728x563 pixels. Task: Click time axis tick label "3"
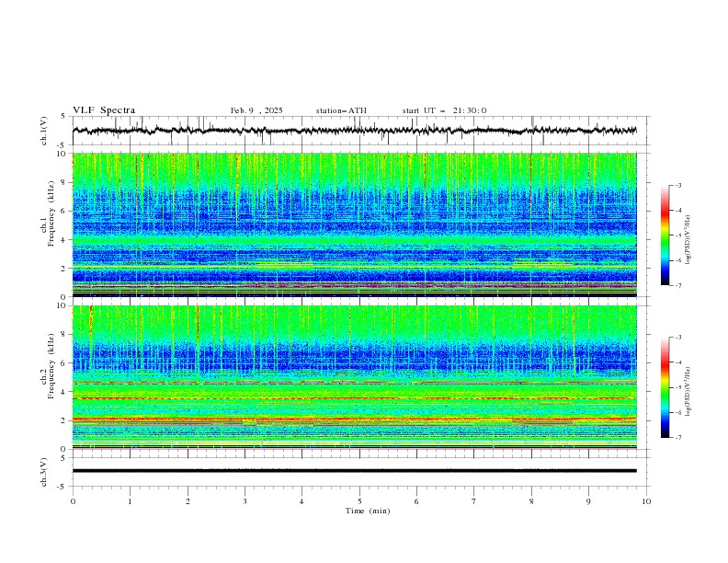(245, 501)
